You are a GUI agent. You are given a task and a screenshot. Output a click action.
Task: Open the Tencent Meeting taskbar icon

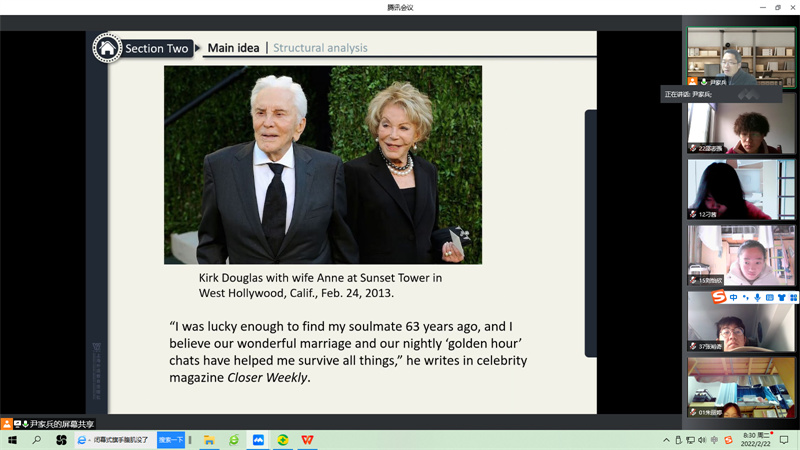click(x=258, y=440)
